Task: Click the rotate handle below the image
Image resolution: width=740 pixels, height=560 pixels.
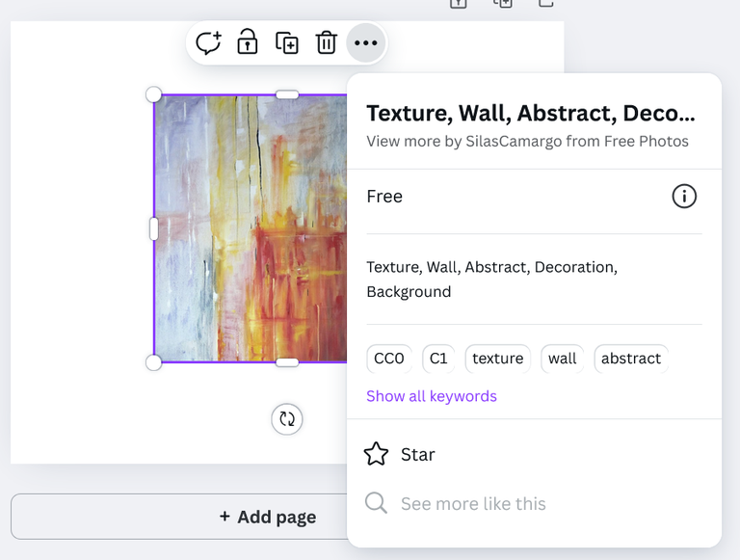Action: (x=287, y=419)
